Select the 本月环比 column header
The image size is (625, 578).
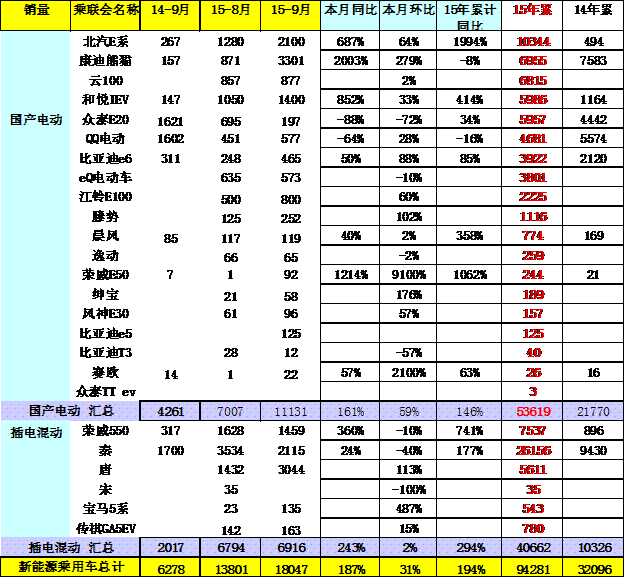click(x=409, y=15)
